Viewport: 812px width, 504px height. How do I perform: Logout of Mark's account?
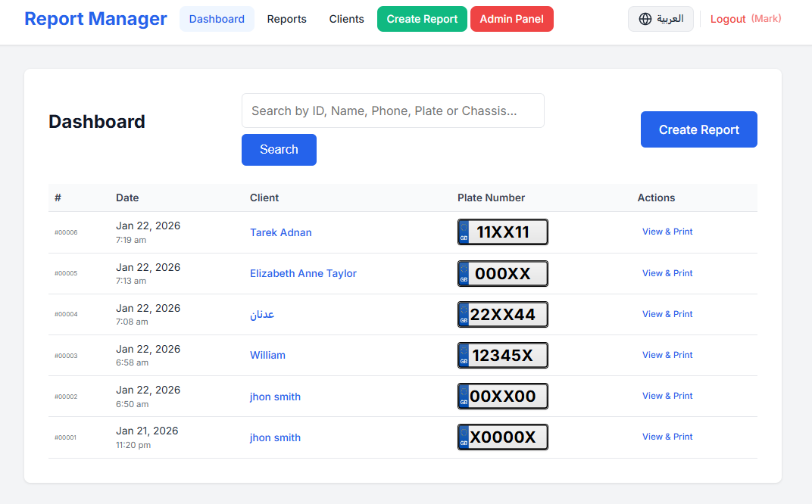coord(728,18)
